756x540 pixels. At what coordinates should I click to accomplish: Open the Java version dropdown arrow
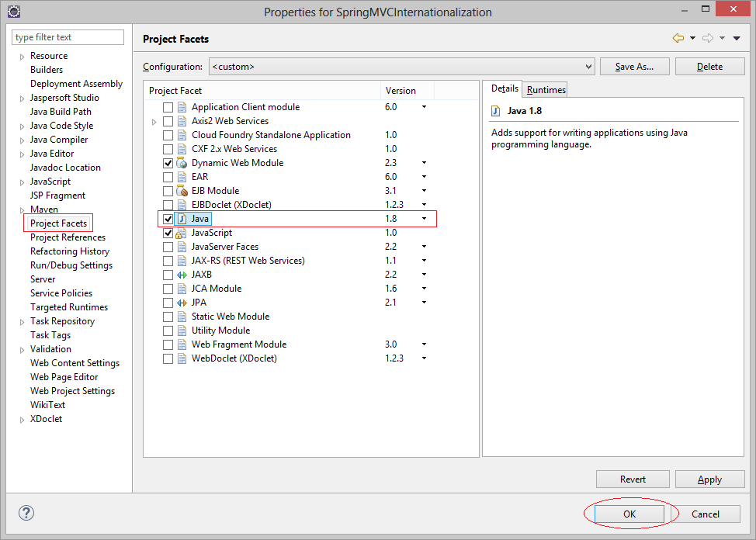(x=425, y=219)
